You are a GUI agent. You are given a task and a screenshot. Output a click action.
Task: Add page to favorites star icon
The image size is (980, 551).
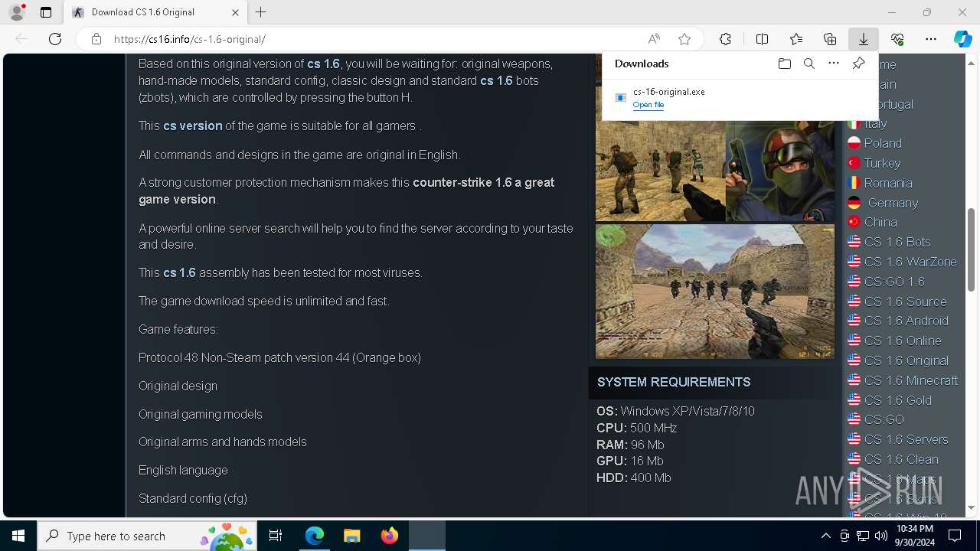[684, 39]
